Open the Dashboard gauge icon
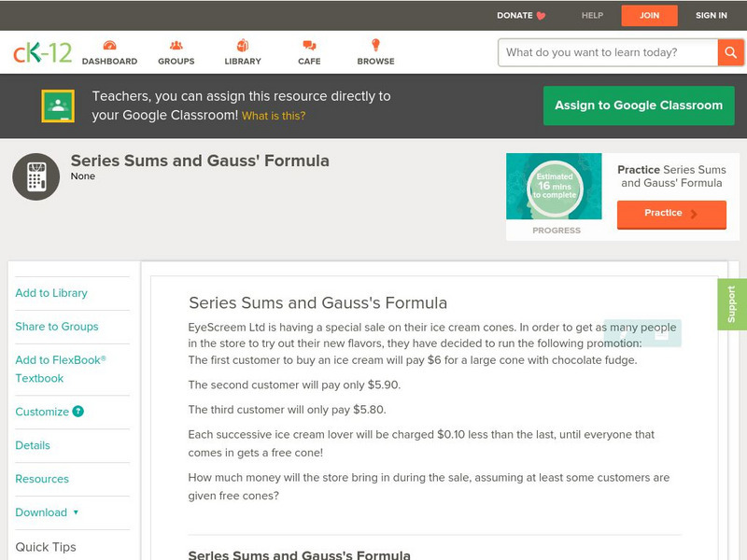This screenshot has height=560, width=747. pyautogui.click(x=109, y=46)
